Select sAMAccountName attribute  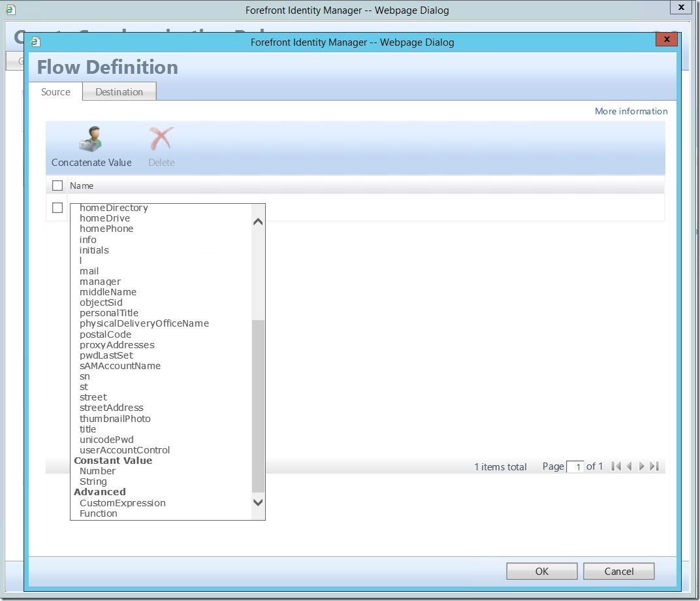[x=120, y=366]
